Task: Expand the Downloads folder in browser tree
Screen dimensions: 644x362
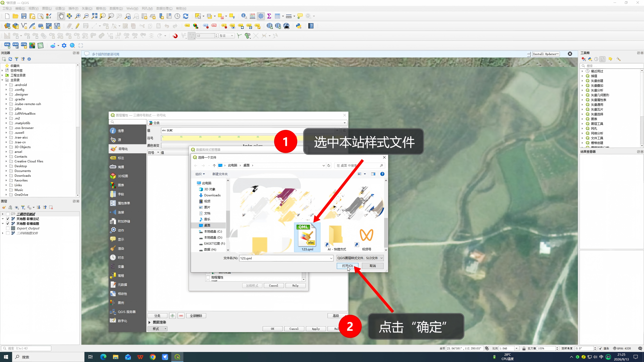Action: point(6,175)
